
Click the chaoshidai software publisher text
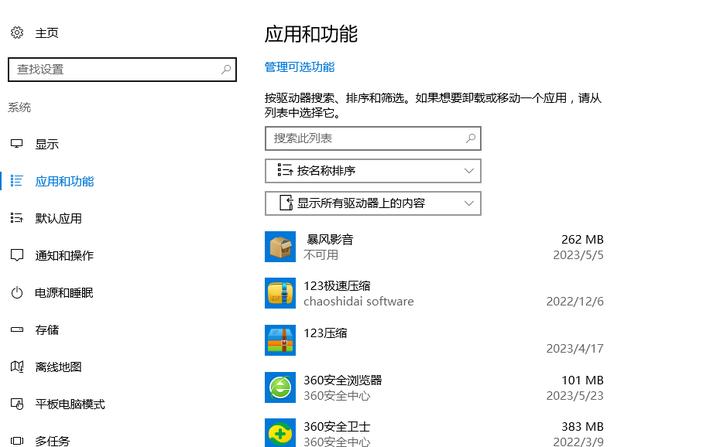(x=359, y=301)
